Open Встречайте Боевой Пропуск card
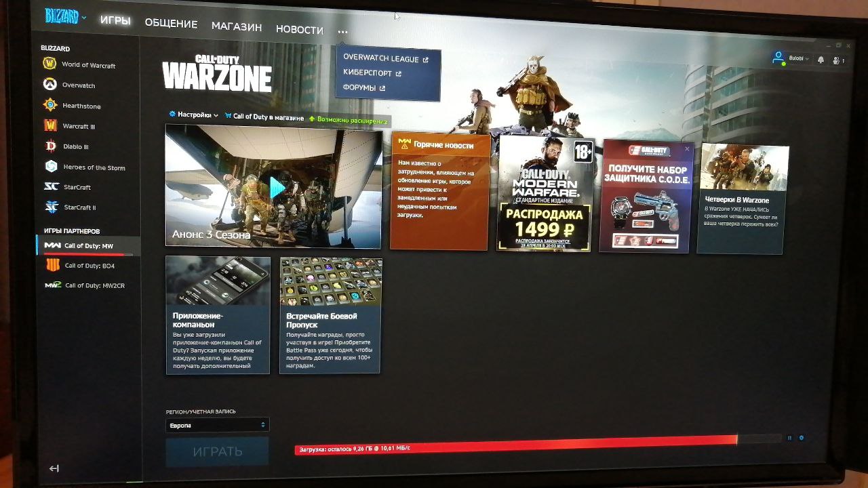Image resolution: width=868 pixels, height=488 pixels. click(x=330, y=315)
